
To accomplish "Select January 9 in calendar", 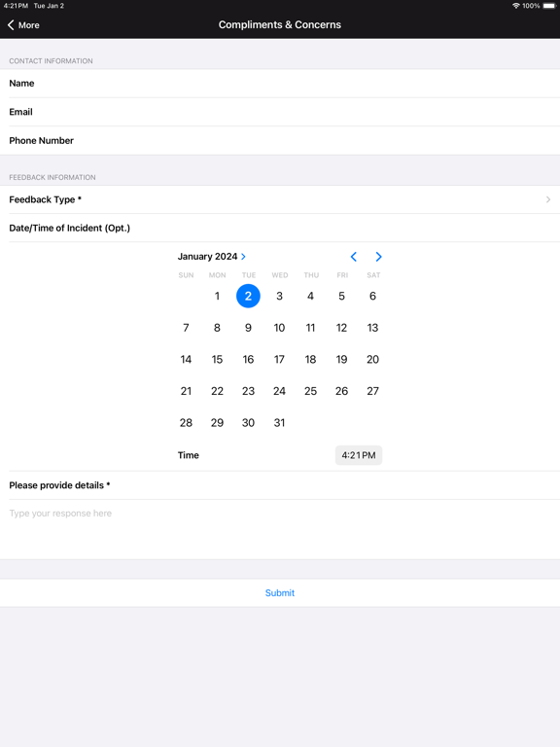I will tap(248, 328).
